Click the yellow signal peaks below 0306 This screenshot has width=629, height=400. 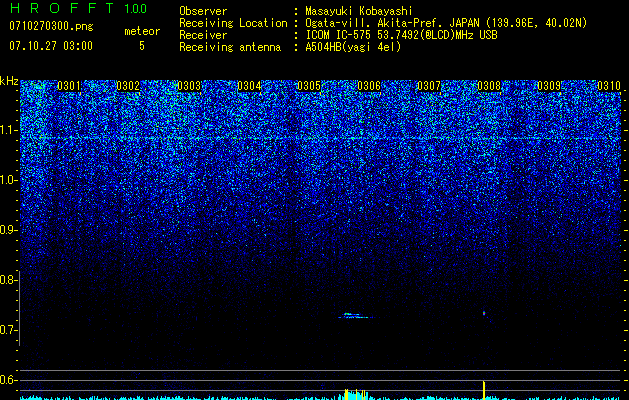click(356, 394)
